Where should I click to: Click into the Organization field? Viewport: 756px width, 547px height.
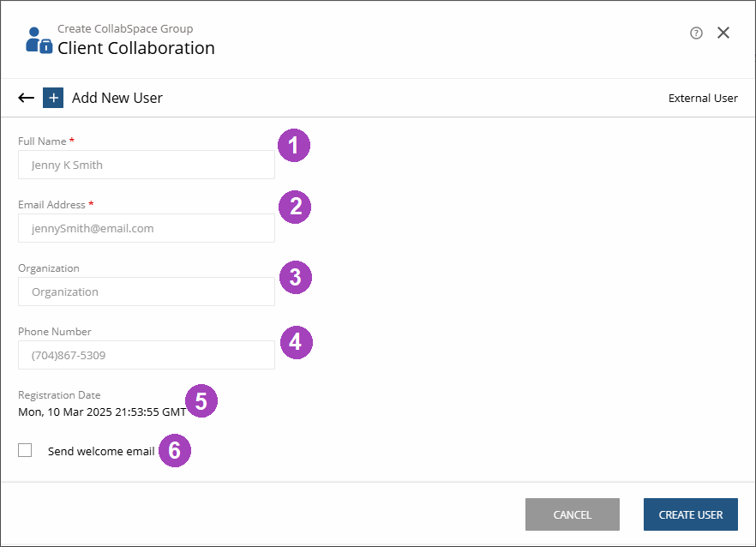pyautogui.click(x=147, y=292)
